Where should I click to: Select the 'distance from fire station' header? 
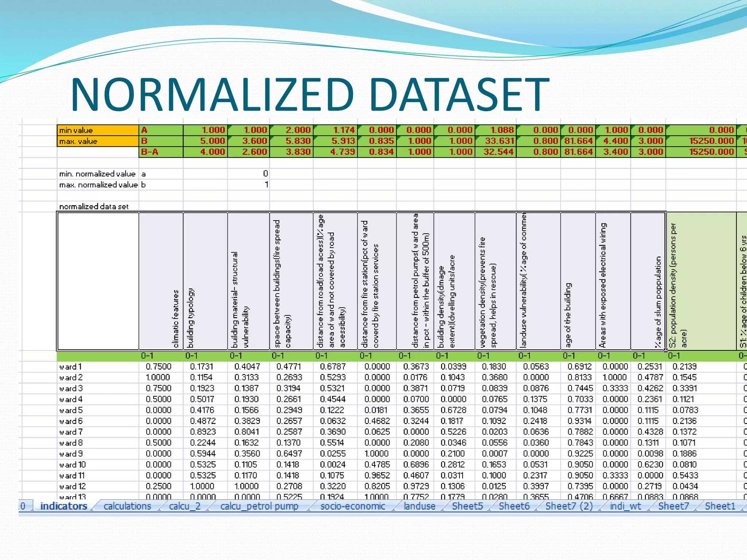tap(377, 281)
